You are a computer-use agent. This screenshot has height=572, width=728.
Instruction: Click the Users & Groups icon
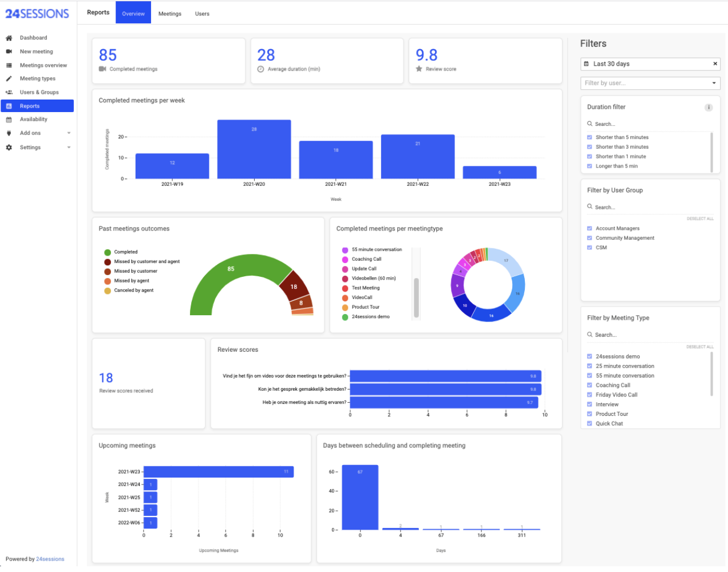coord(9,93)
